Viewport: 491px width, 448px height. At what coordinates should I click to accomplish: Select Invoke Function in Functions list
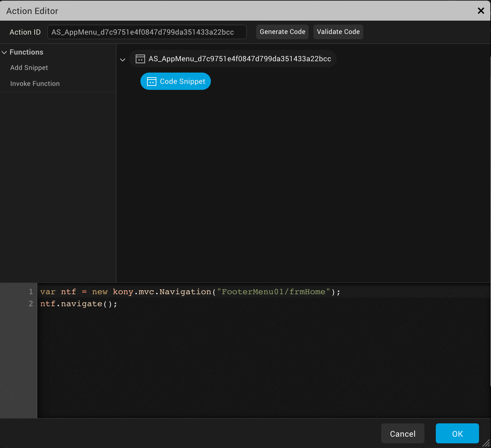[x=35, y=84]
